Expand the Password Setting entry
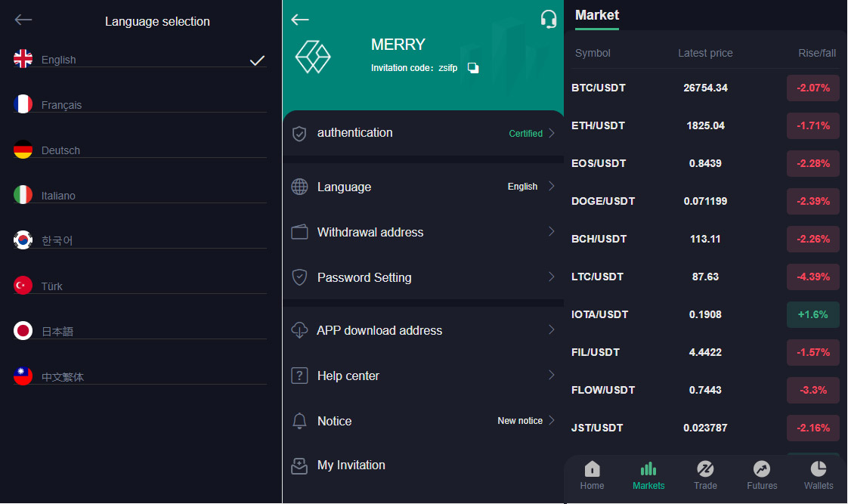 423,277
